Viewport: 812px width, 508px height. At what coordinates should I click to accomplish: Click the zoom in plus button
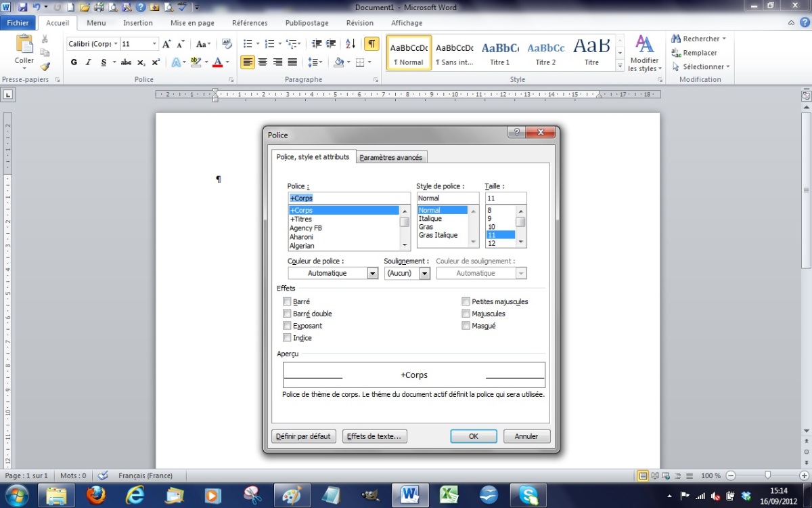click(804, 475)
